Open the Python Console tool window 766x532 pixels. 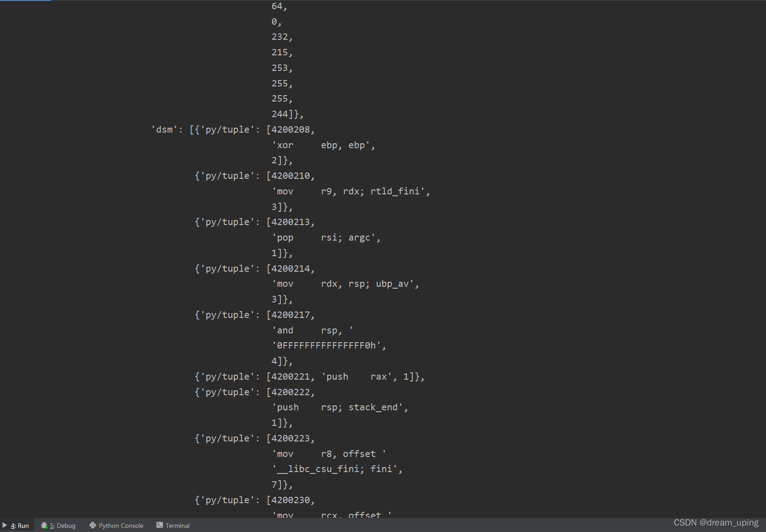click(x=120, y=525)
